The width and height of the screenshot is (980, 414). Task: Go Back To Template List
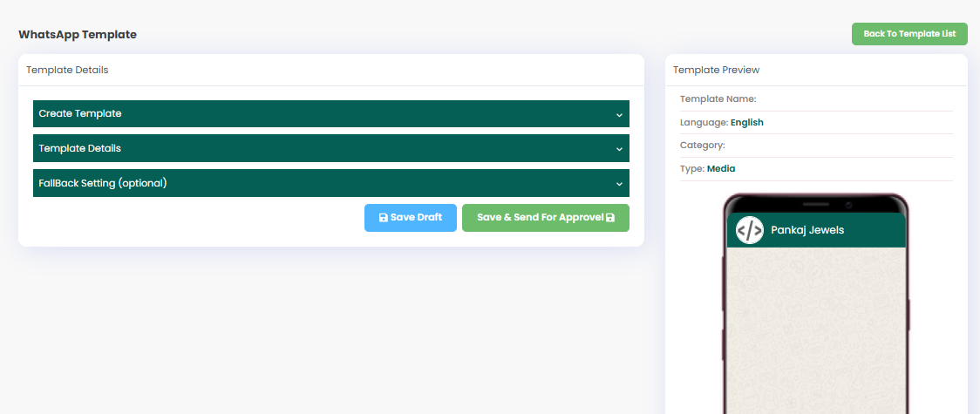tap(909, 34)
